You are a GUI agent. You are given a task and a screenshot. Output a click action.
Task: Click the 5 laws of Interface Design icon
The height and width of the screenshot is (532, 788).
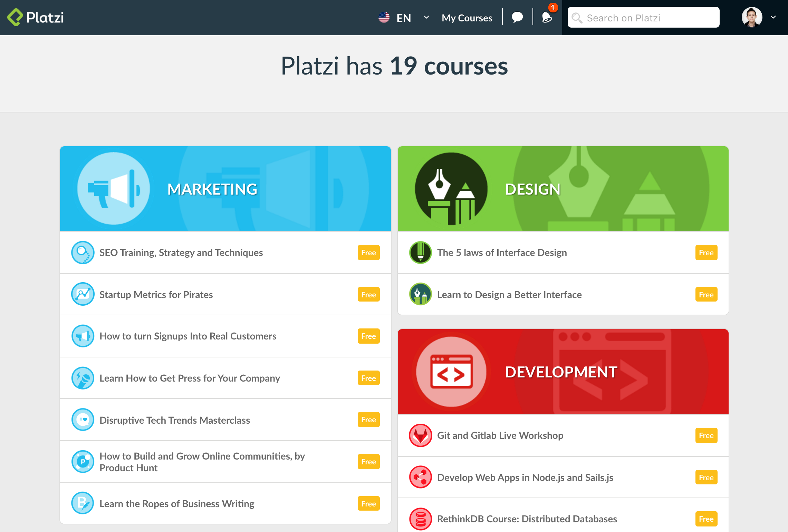click(x=420, y=253)
